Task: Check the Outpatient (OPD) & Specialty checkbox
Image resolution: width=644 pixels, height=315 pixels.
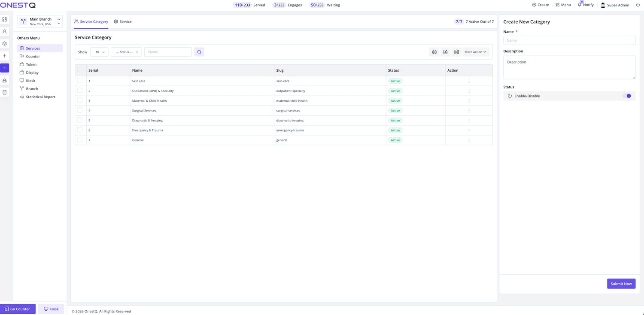Action: point(79,90)
